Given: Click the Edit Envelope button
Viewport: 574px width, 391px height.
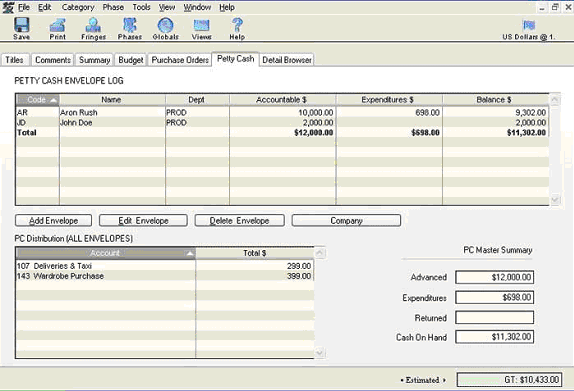Looking at the screenshot, I should (143, 220).
